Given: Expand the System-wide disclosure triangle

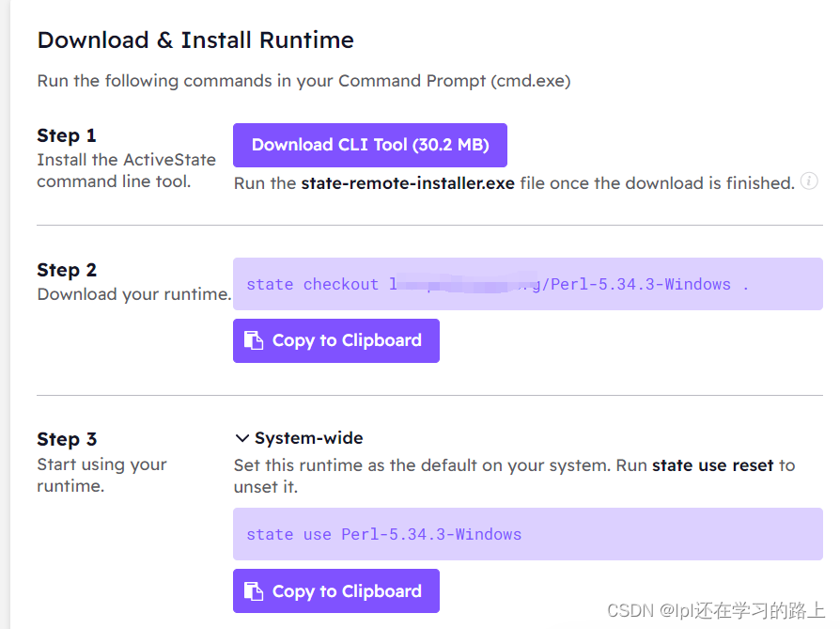Looking at the screenshot, I should [x=243, y=437].
